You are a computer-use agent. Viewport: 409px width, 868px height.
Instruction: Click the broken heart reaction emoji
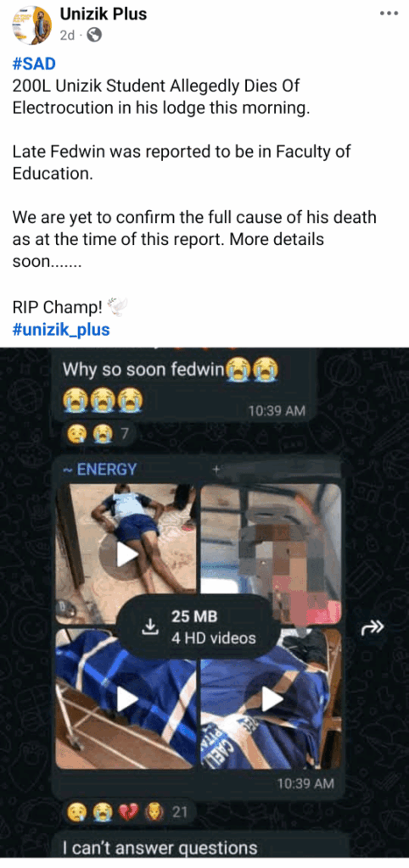(x=127, y=812)
